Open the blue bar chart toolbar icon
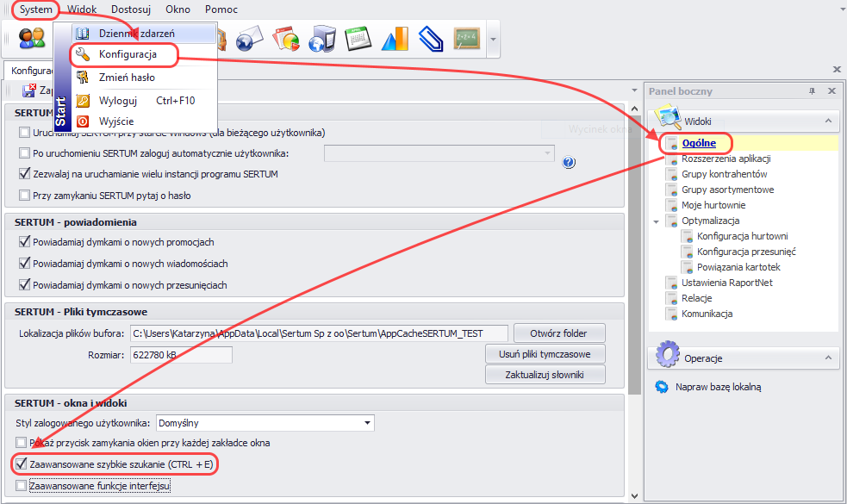Screen dimensions: 847x504 tap(394, 39)
